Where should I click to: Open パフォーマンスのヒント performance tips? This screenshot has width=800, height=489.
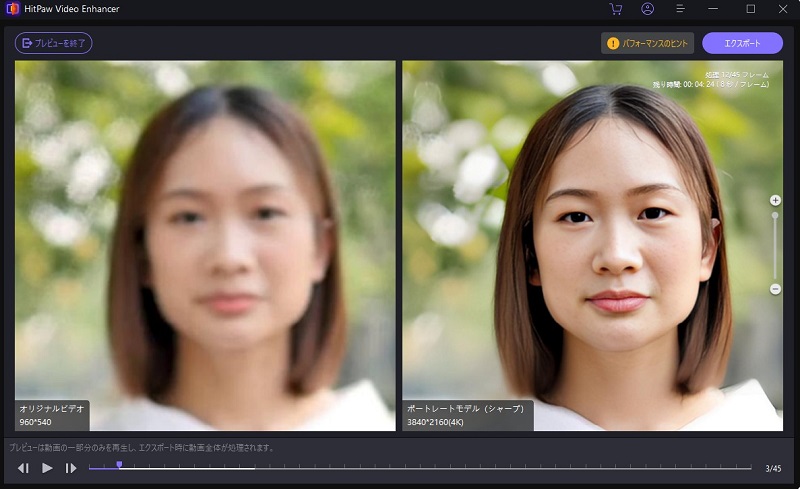pos(647,43)
